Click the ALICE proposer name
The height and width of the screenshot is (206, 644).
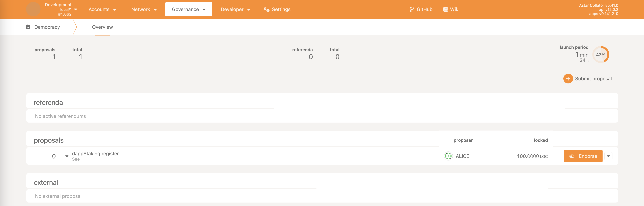click(x=462, y=156)
